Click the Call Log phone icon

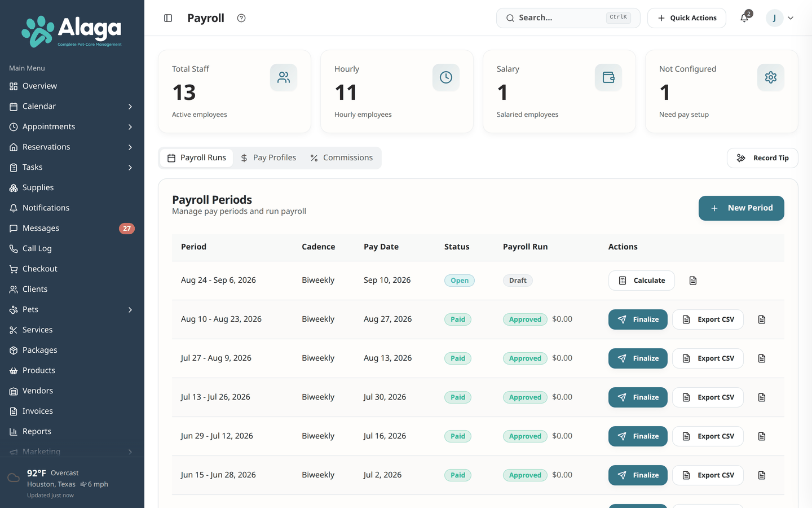(14, 249)
